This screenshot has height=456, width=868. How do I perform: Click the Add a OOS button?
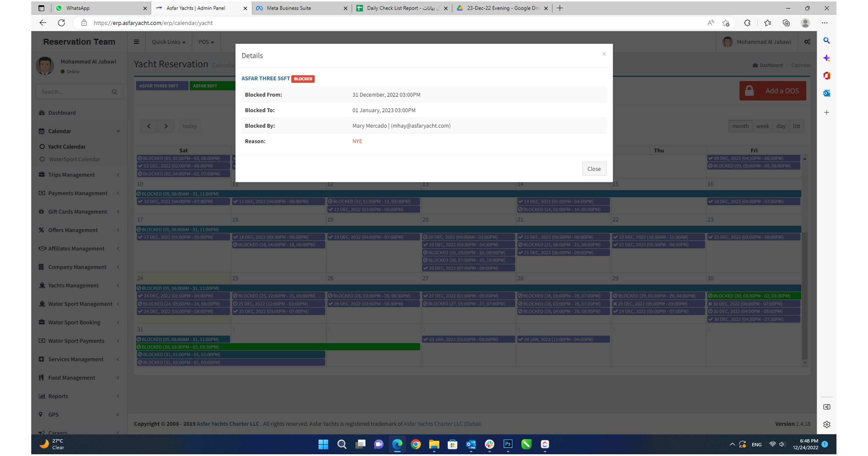[x=773, y=91]
